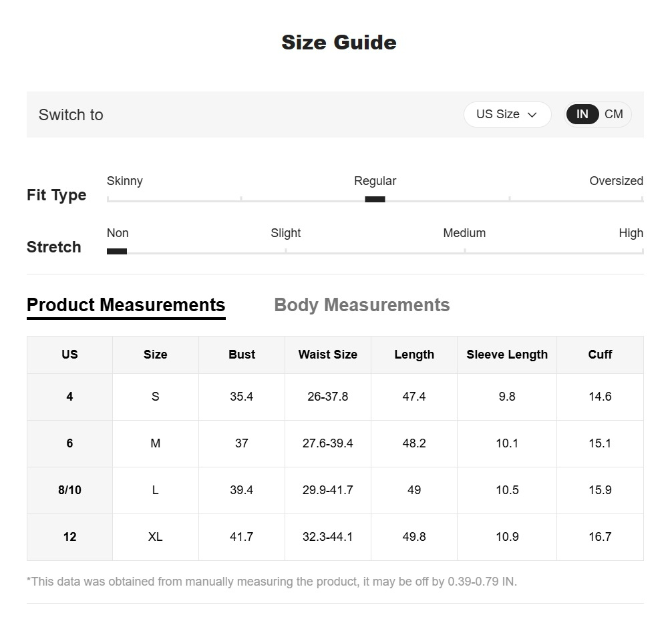
Task: Click sleeve length value 10.1
Action: coord(507,443)
